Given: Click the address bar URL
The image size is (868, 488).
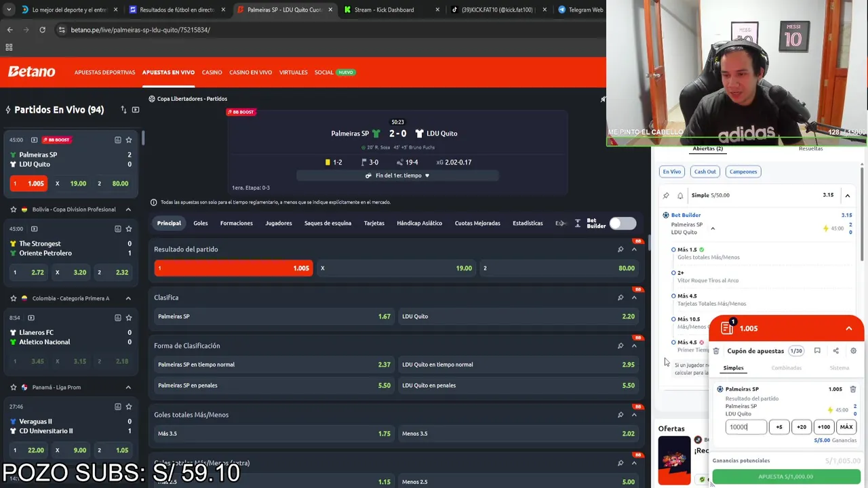Looking at the screenshot, I should (140, 30).
